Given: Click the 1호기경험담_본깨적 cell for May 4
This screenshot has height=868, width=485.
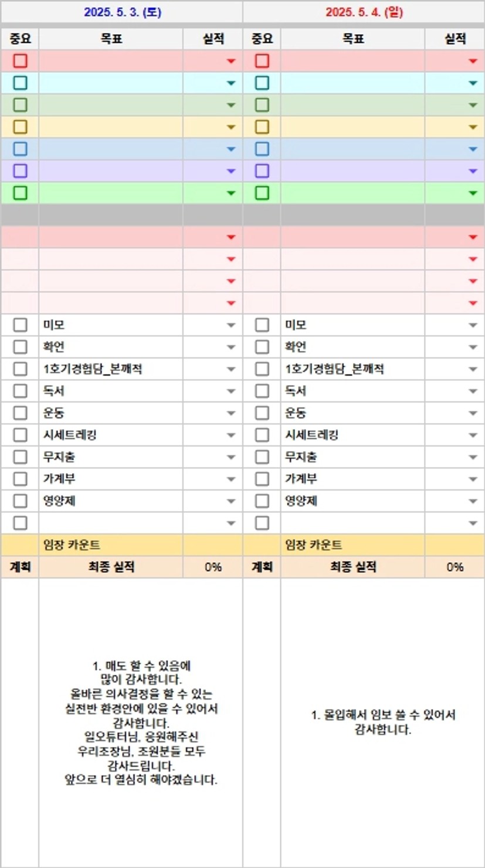Looking at the screenshot, I should point(352,369).
